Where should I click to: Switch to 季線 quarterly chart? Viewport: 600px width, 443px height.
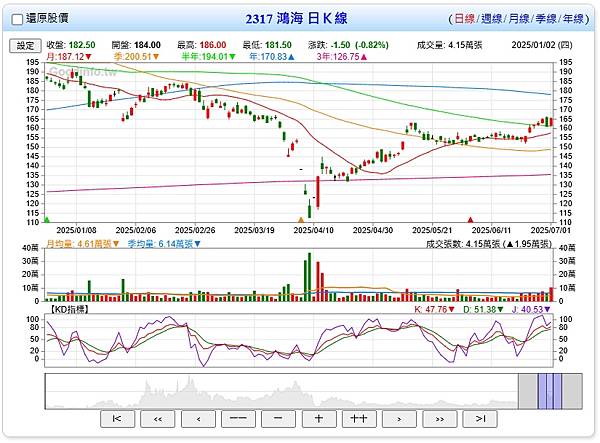(x=545, y=18)
